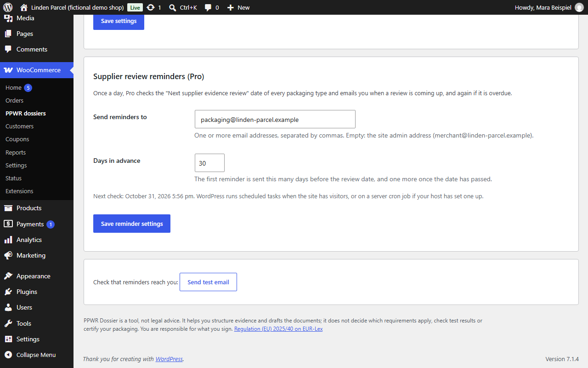588x368 pixels.
Task: Click the Payments sidebar icon
Action: point(8,224)
